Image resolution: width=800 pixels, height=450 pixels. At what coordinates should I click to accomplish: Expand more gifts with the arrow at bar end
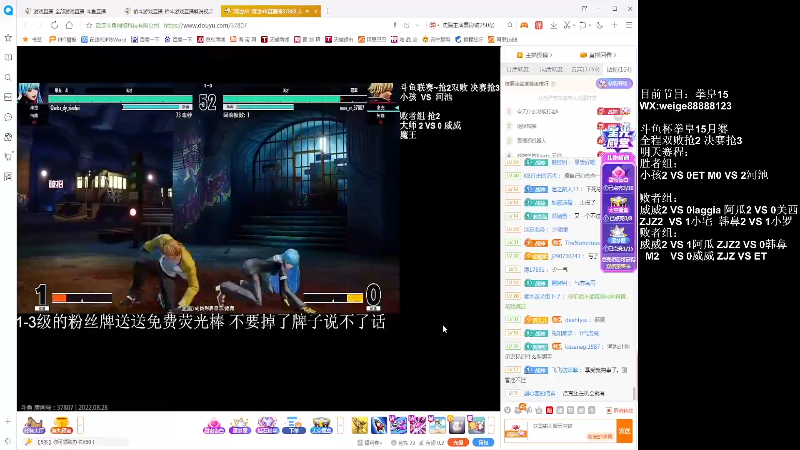click(491, 425)
